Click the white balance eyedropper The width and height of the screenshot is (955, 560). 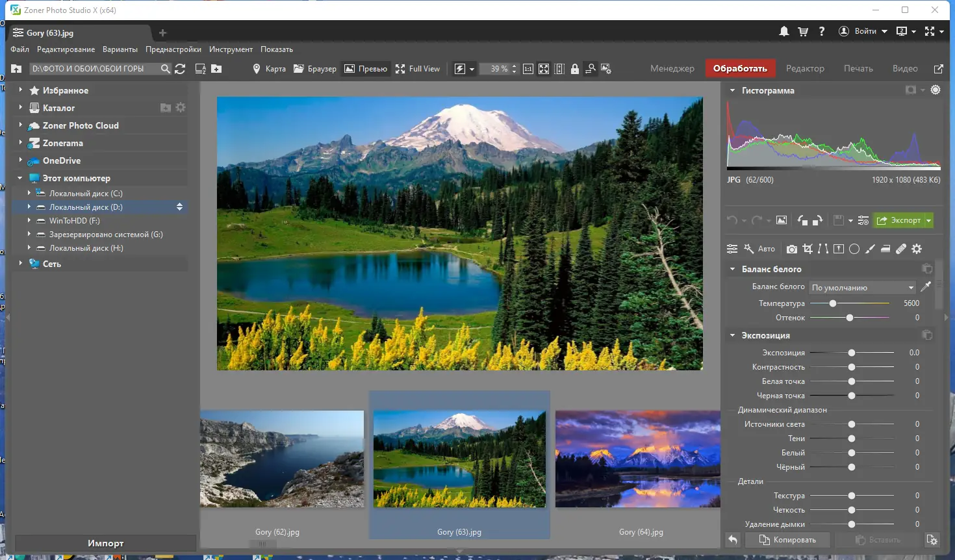(x=926, y=286)
